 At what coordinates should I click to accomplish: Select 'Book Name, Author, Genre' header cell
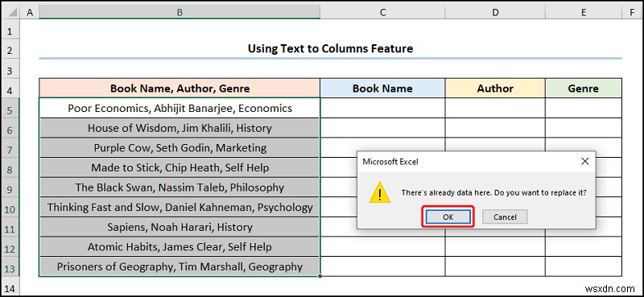(x=180, y=89)
